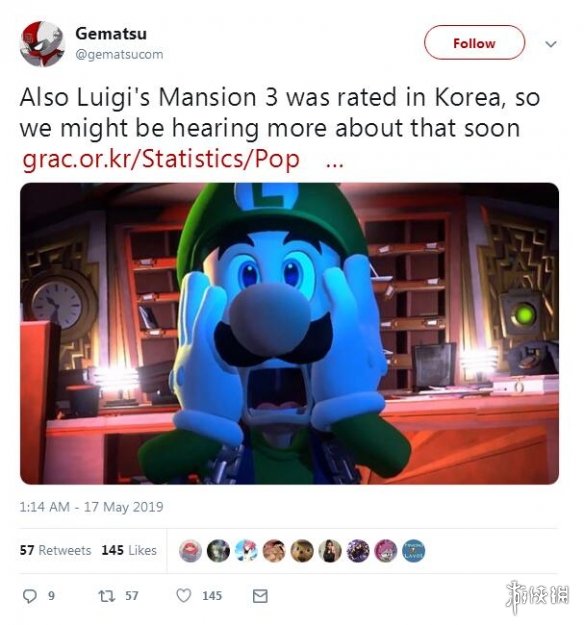
Task: Open last liker's blue circular avatar
Action: tap(413, 551)
